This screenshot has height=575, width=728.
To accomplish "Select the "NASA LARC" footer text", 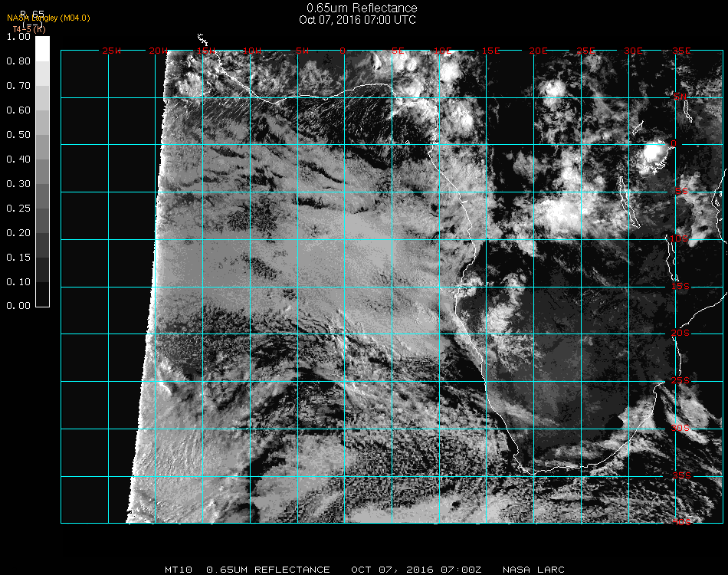I will pos(533,570).
